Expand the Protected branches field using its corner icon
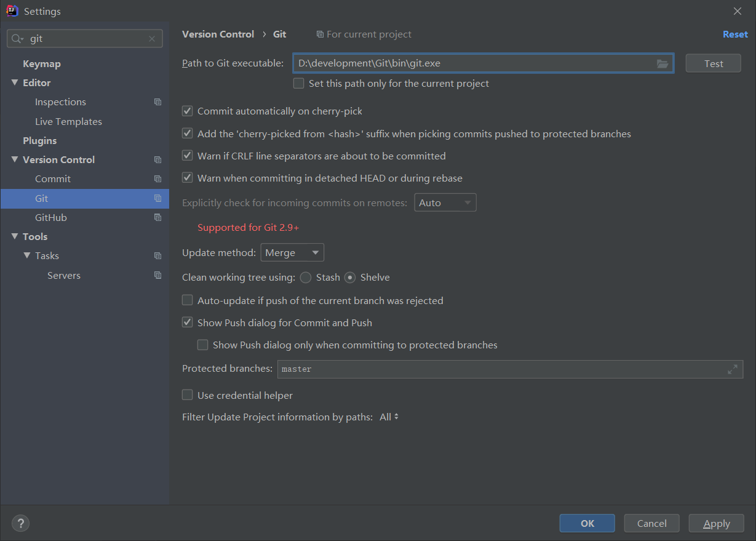This screenshot has height=541, width=756. tap(732, 369)
